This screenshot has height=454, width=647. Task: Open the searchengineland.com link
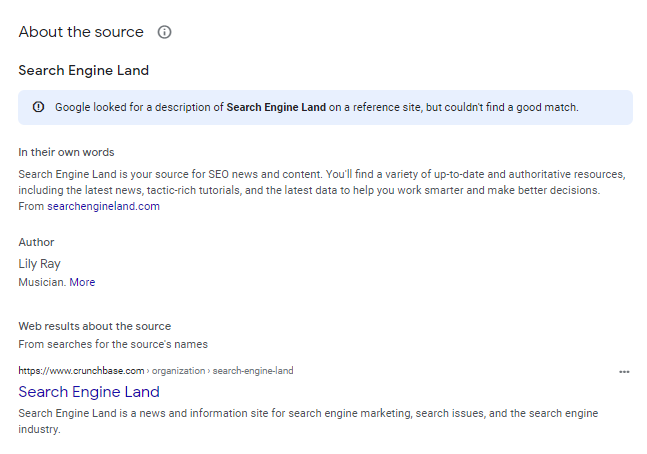coord(103,206)
